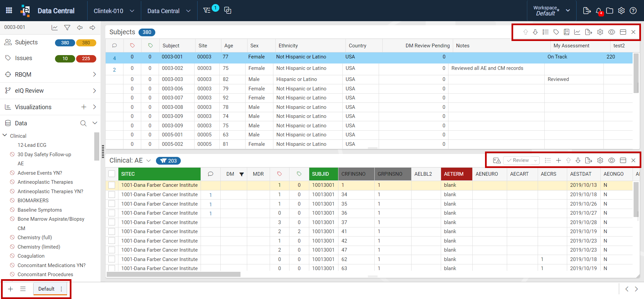This screenshot has width=644, height=299.
Task: Open the notifications bell icon
Action: click(x=599, y=11)
